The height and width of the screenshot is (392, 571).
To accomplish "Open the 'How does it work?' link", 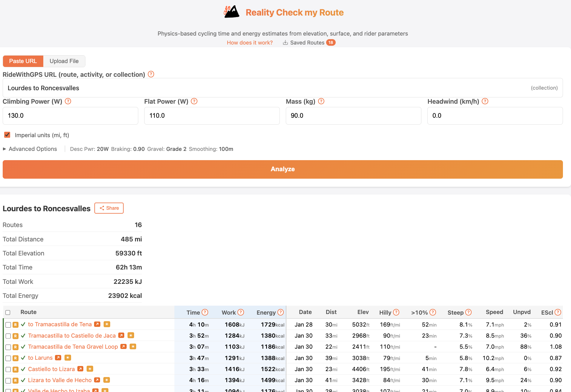I will [x=250, y=42].
